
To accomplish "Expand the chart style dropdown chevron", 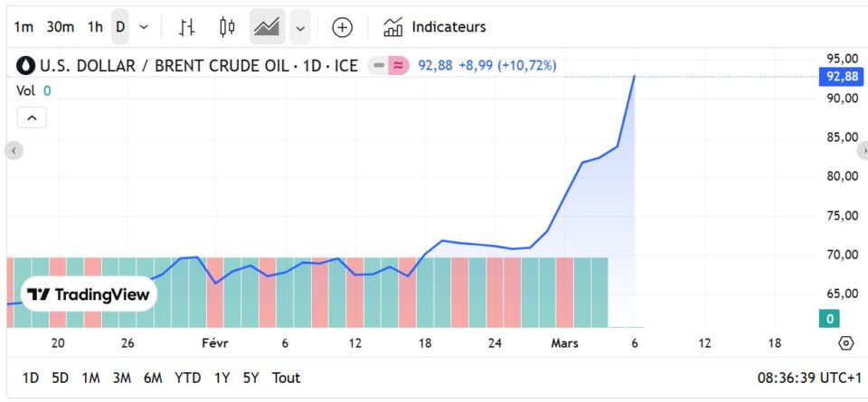I will pyautogui.click(x=300, y=27).
